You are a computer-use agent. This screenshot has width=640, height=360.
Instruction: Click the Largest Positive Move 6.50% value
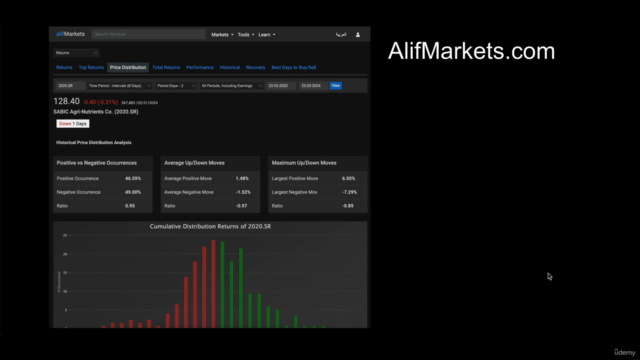(x=349, y=178)
